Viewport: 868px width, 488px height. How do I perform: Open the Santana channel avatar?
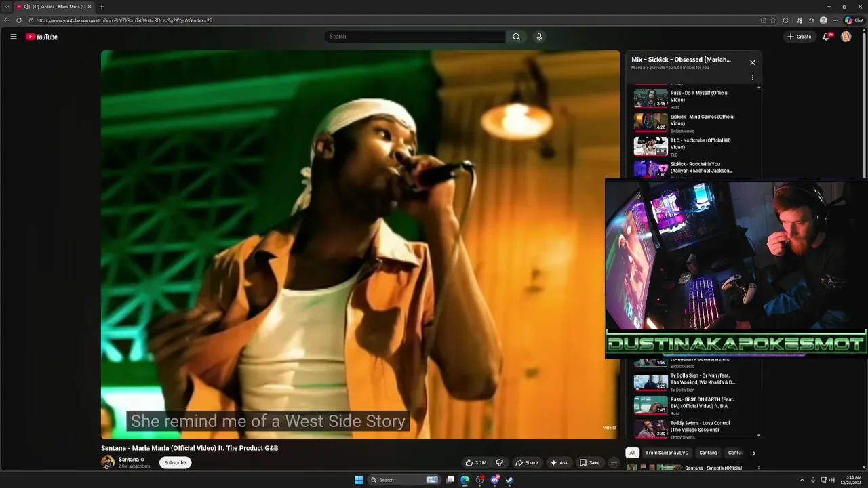point(108,462)
